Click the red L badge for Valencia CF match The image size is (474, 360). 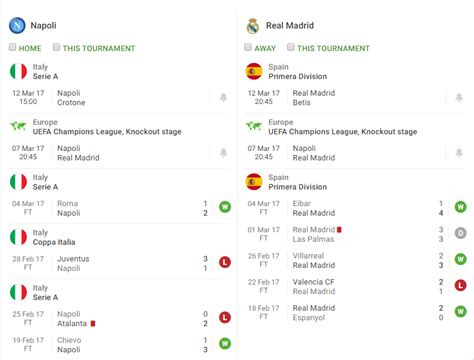pyautogui.click(x=461, y=285)
